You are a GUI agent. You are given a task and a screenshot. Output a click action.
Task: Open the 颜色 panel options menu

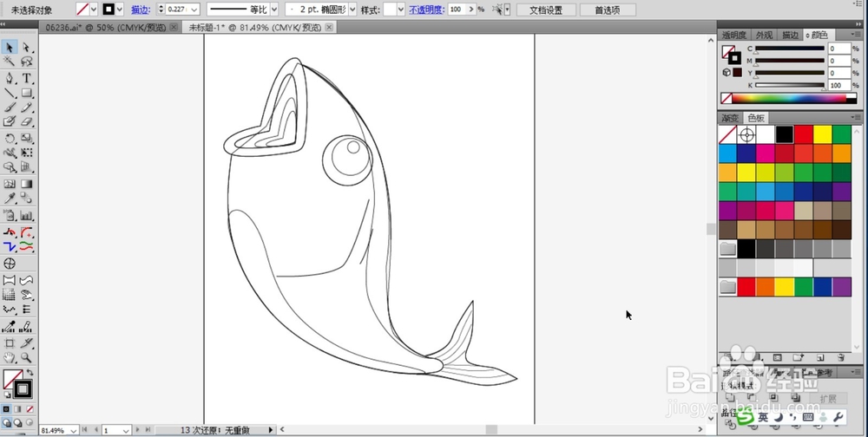tap(857, 35)
